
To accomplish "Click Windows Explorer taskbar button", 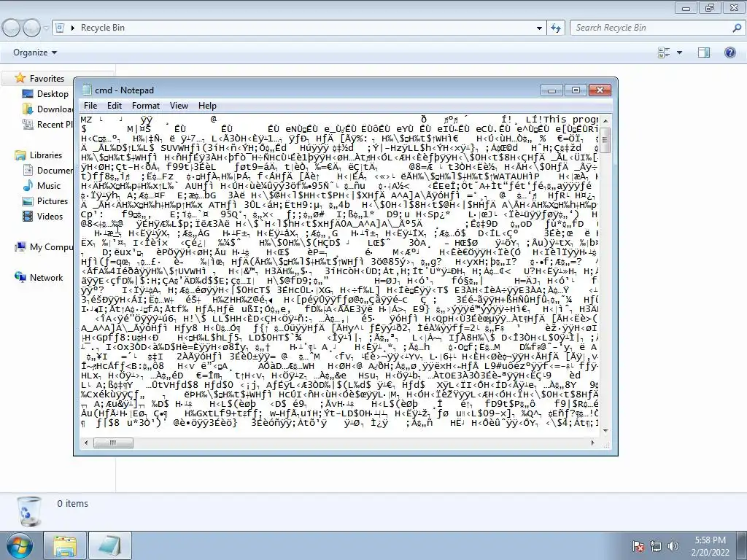I will (65, 546).
